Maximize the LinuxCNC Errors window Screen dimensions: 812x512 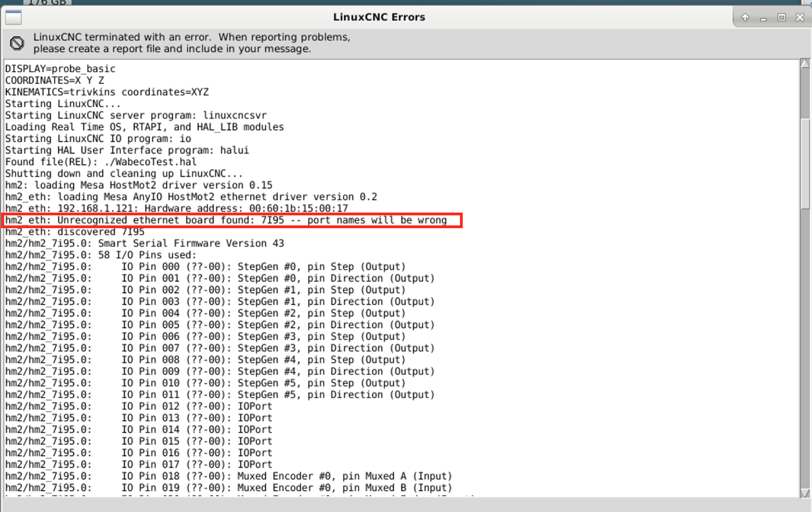[x=781, y=17]
